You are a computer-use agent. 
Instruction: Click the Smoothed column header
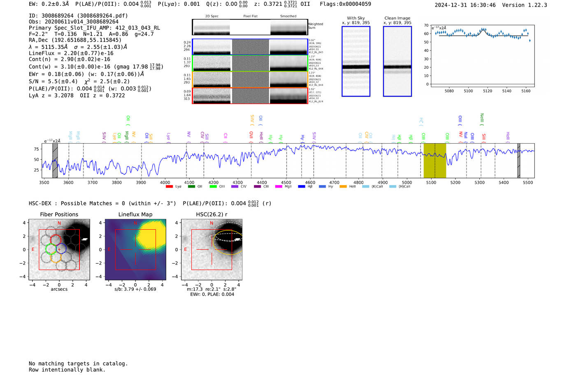(288, 16)
